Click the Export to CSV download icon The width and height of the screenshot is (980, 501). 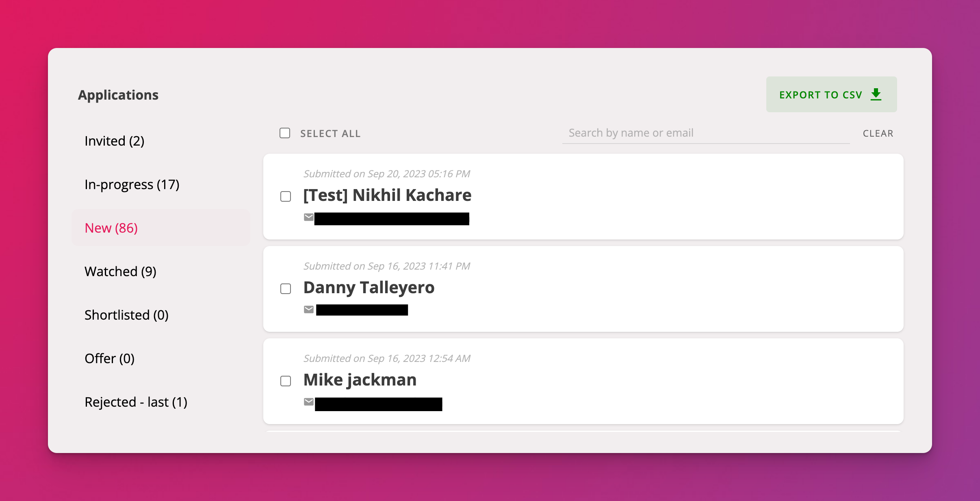(876, 94)
